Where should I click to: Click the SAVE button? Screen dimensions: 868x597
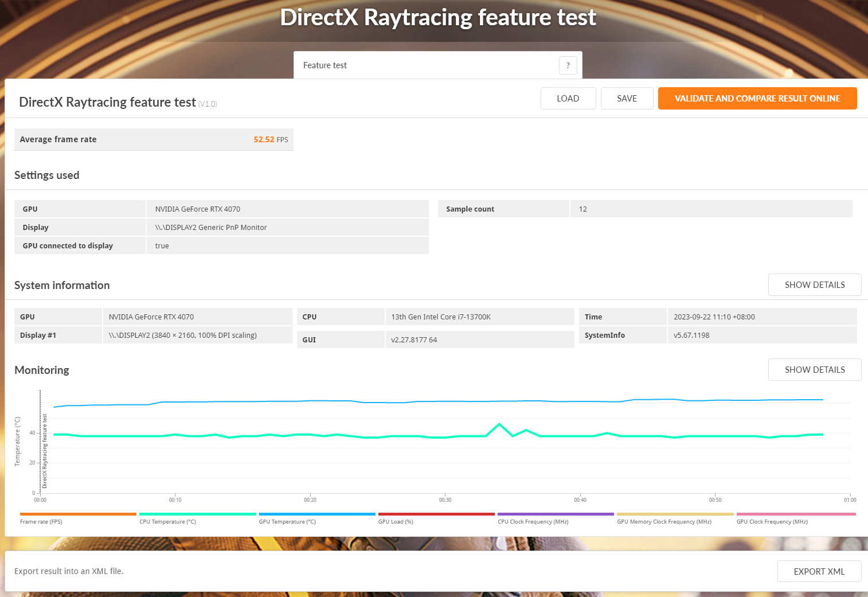[x=627, y=98]
